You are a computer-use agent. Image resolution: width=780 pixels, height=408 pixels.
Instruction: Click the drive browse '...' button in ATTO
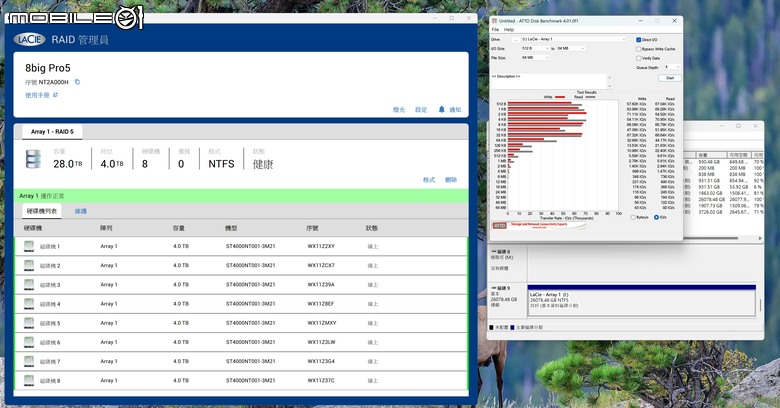pyautogui.click(x=516, y=39)
